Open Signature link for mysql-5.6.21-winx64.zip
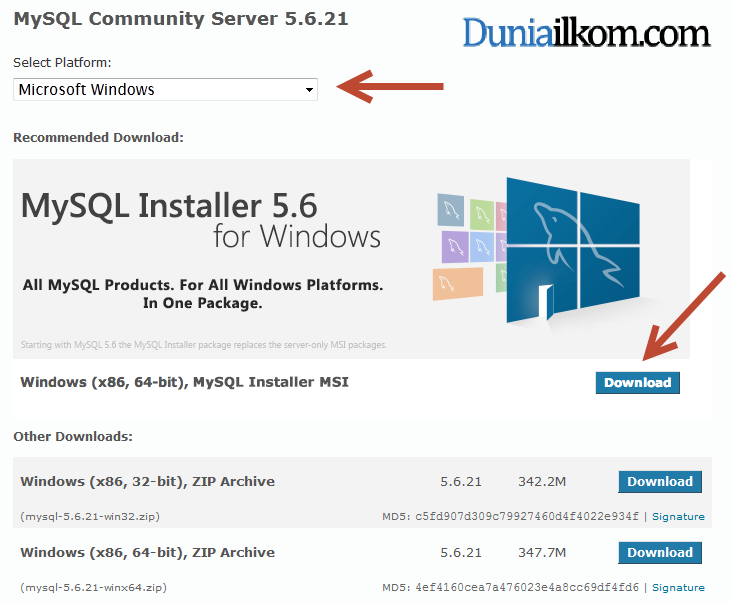The width and height of the screenshot is (732, 602). click(x=678, y=588)
